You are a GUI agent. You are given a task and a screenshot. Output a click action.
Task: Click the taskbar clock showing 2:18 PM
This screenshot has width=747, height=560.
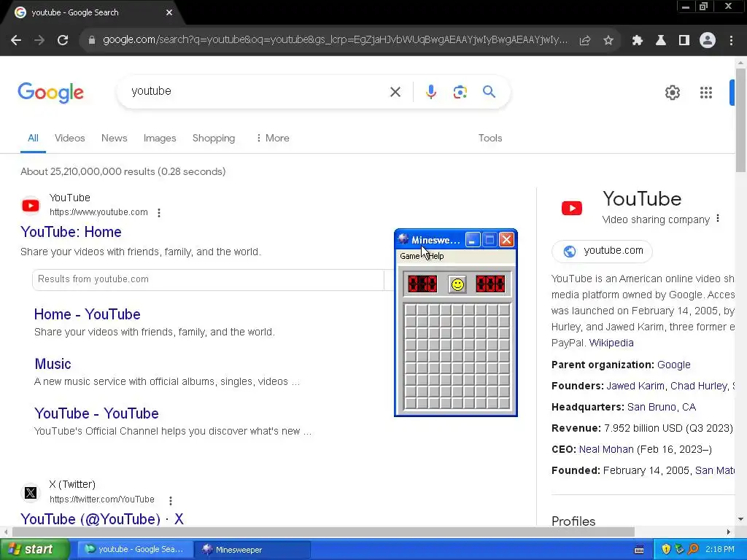click(x=720, y=550)
